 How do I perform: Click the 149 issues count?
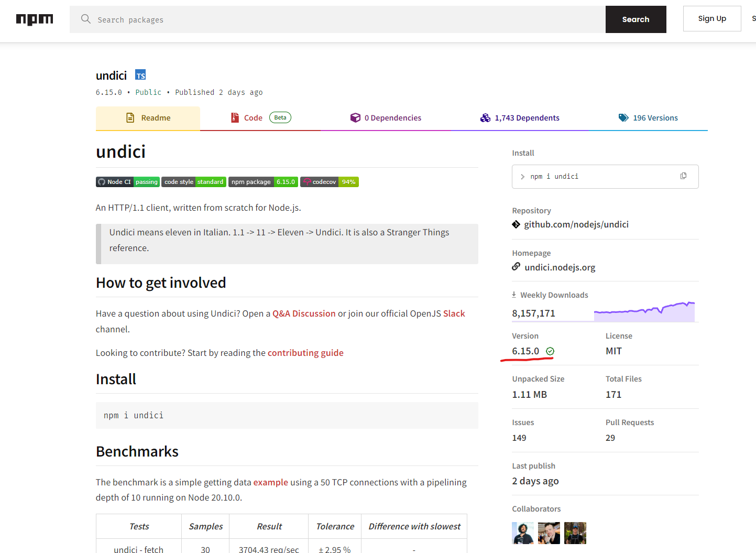pos(519,438)
